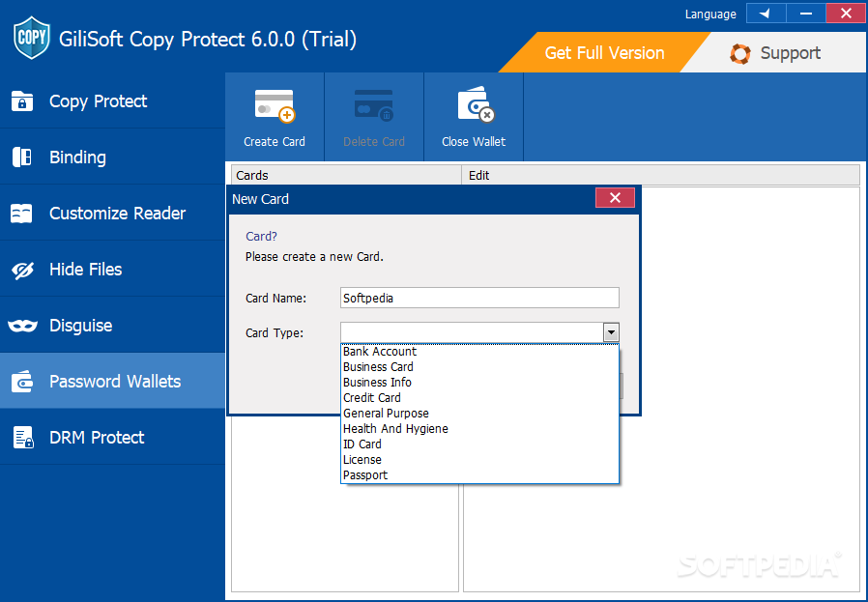
Task: Click the Disguise mask icon
Action: click(x=22, y=326)
